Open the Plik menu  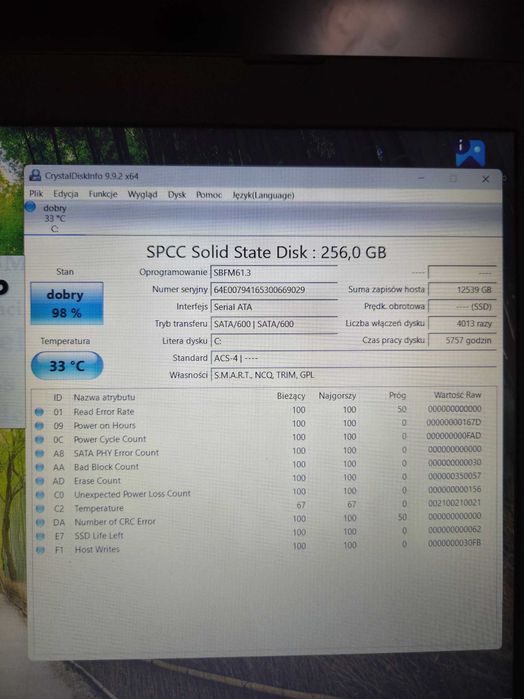tap(36, 193)
